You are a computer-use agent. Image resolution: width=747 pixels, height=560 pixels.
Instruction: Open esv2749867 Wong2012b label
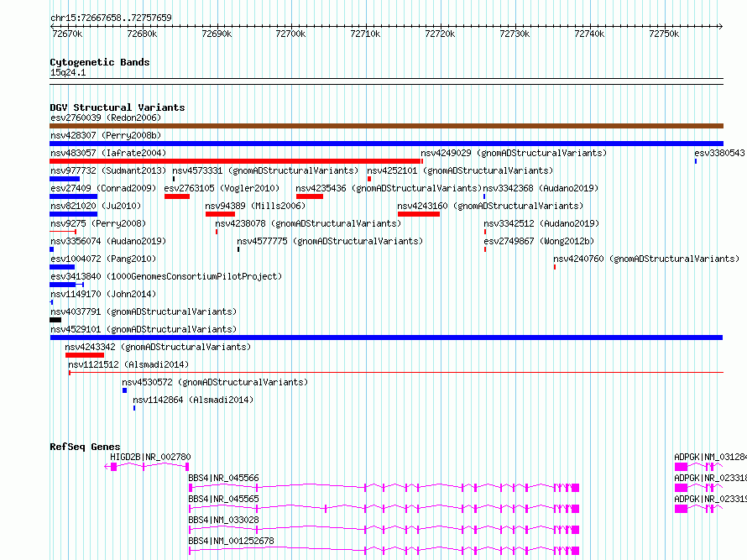tap(539, 241)
